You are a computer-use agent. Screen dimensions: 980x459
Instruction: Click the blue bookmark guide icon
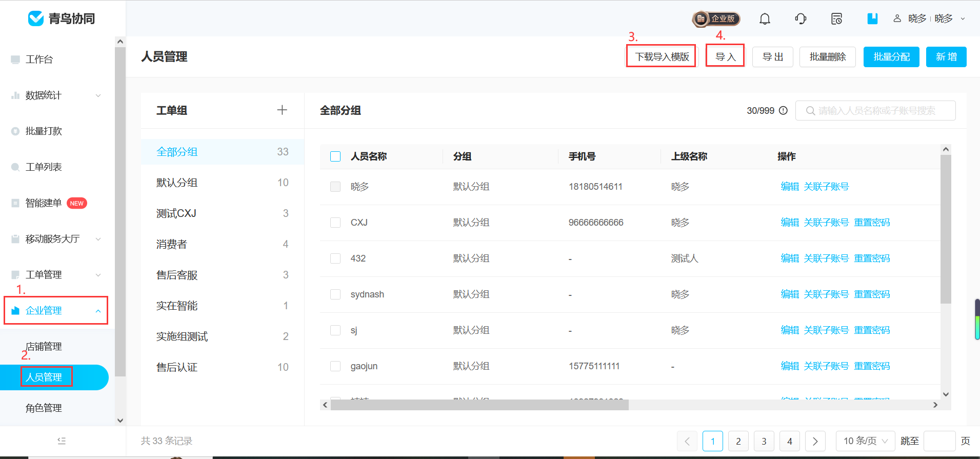pos(872,19)
